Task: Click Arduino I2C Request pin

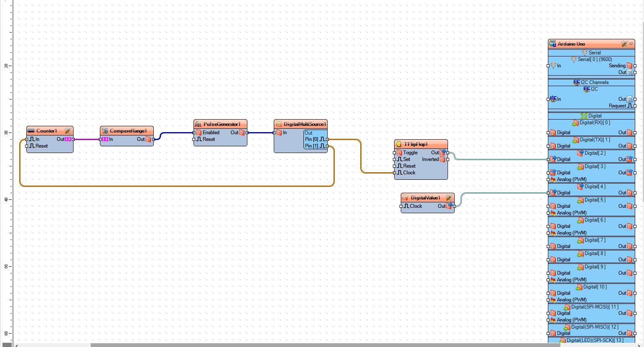Action: (x=635, y=106)
